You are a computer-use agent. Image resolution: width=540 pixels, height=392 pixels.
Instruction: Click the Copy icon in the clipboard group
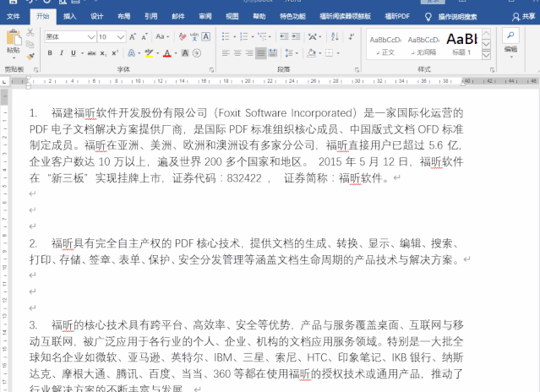click(x=30, y=44)
